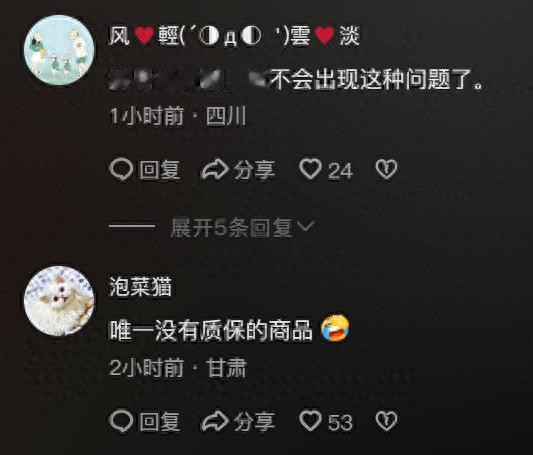Open the 风♥輕 雲♥淡 username link
Screen dimensions: 533x455
point(234,36)
